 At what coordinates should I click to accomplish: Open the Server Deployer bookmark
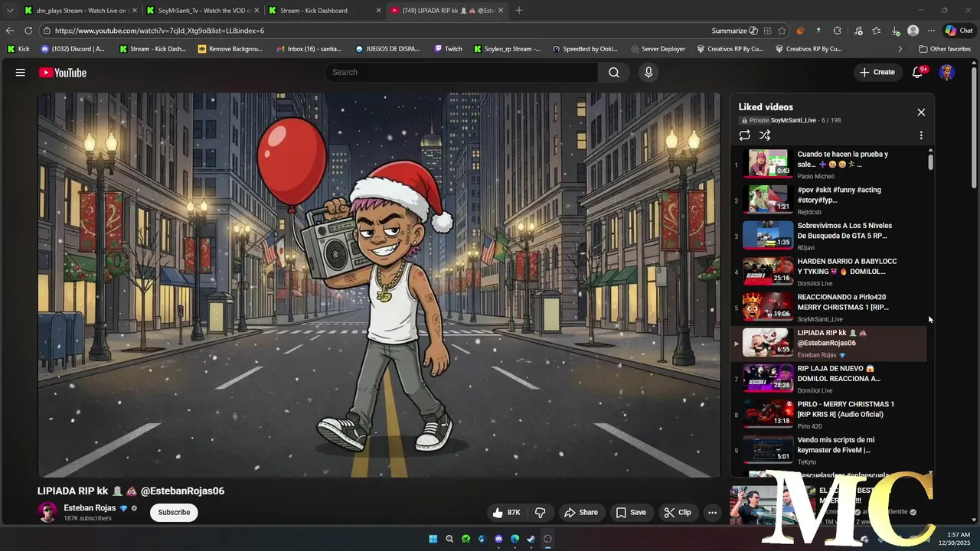pyautogui.click(x=658, y=49)
